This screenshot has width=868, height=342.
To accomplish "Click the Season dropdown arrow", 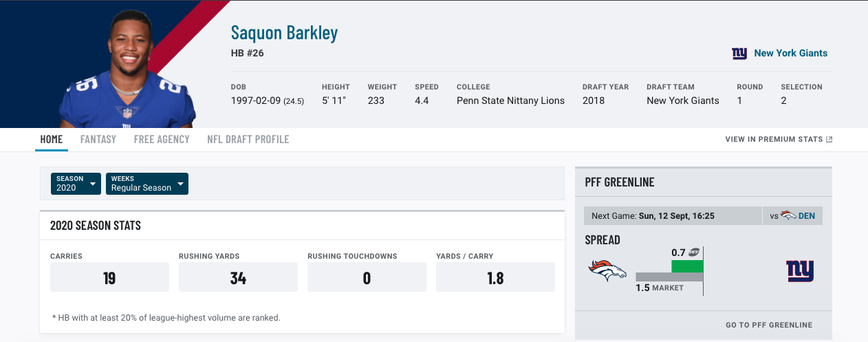I will [x=93, y=184].
